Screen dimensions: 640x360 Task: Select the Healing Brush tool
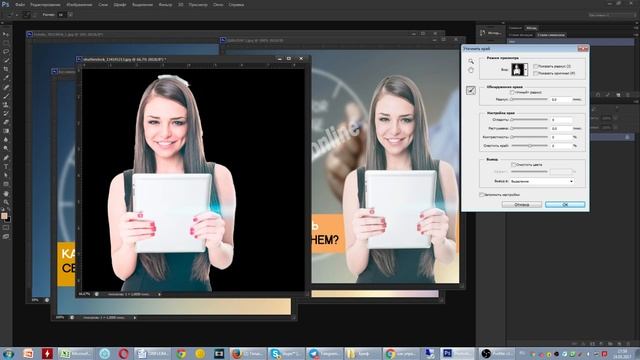click(6, 87)
